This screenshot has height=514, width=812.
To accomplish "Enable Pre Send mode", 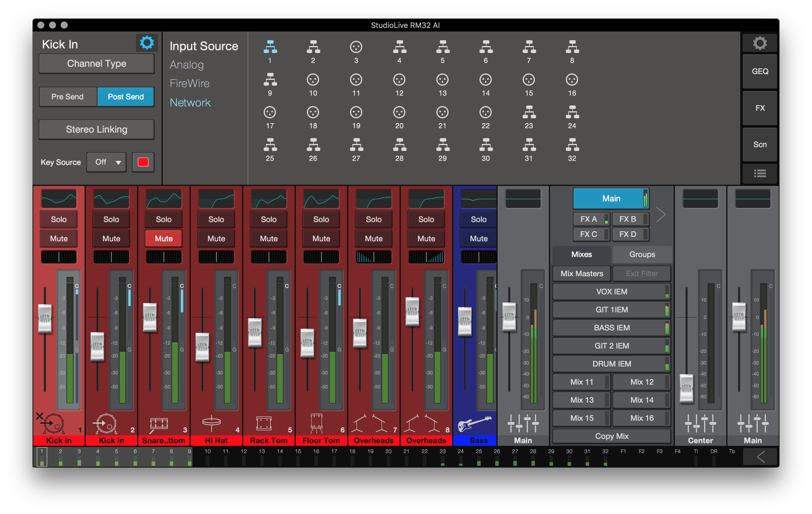I will coord(68,97).
